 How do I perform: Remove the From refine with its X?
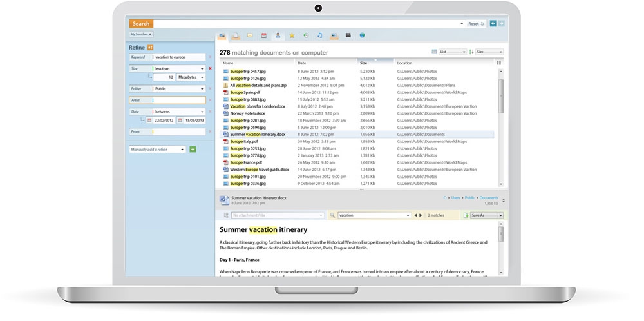(x=211, y=131)
